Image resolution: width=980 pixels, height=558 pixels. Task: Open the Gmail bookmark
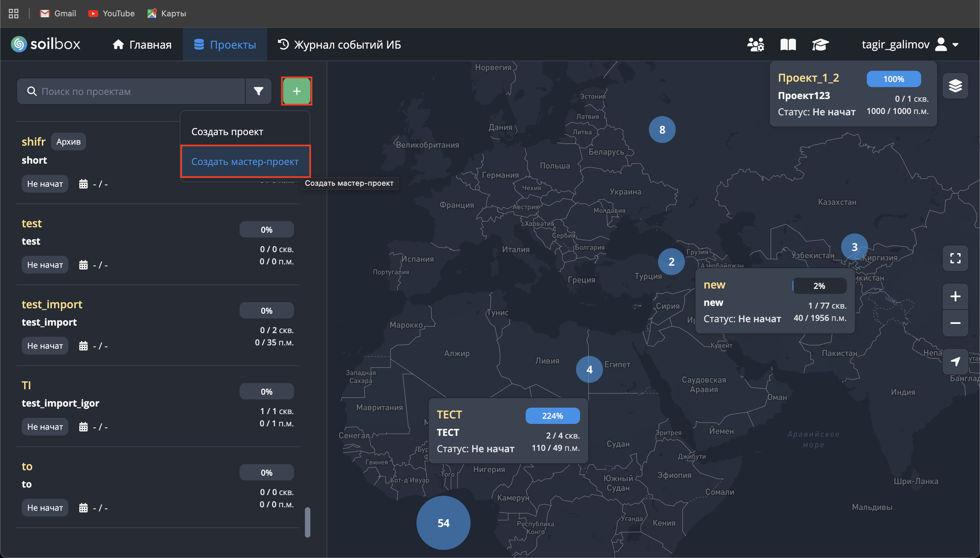58,13
